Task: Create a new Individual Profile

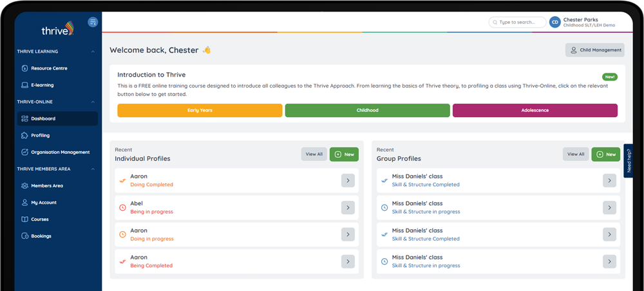Action: [344, 155]
